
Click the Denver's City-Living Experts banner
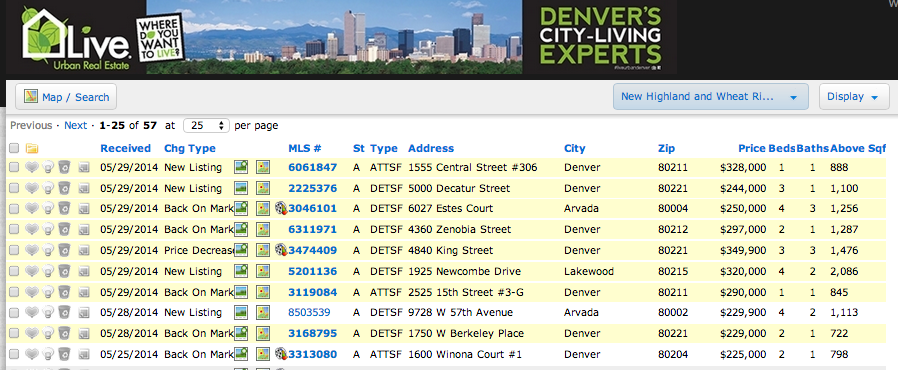[600, 37]
